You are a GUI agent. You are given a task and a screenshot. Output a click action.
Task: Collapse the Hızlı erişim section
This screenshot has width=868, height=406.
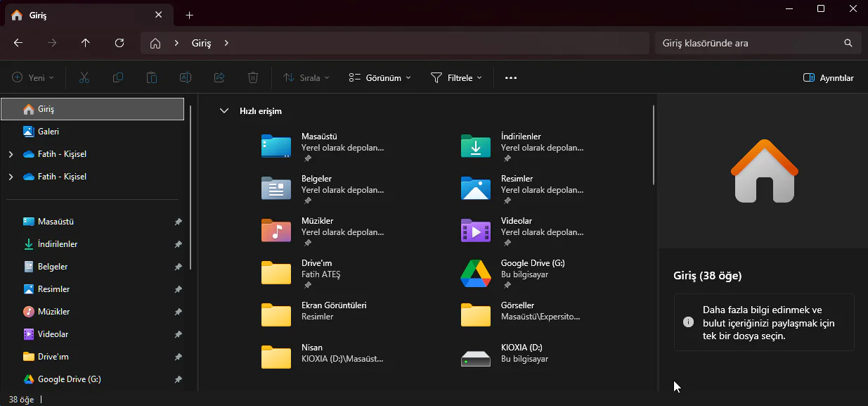[224, 110]
